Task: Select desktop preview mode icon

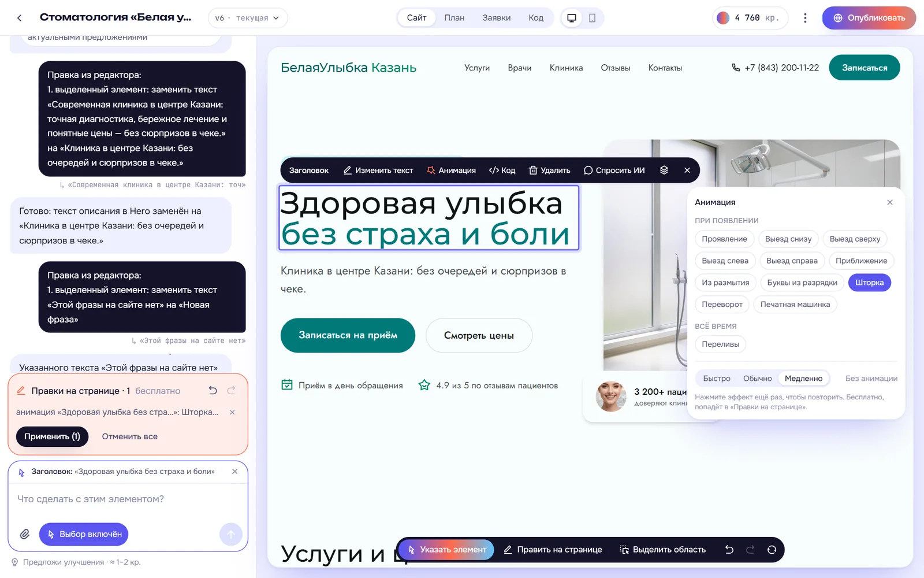Action: pyautogui.click(x=572, y=18)
